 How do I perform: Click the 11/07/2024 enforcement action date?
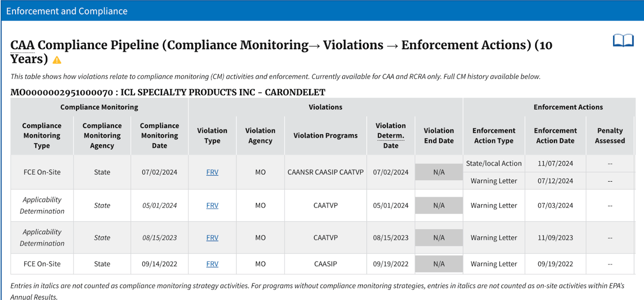click(555, 163)
